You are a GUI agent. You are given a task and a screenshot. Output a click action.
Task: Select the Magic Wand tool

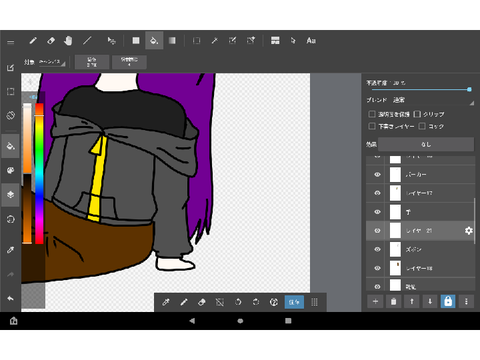coord(215,41)
